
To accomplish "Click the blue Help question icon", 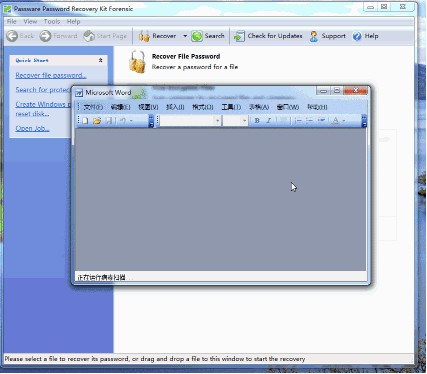I will [357, 36].
